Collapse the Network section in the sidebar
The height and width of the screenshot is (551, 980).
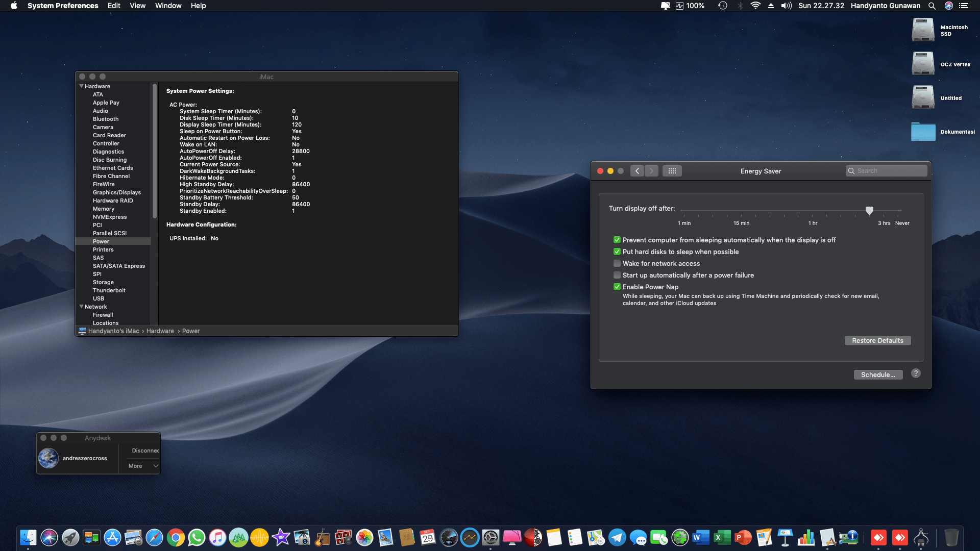pos(82,306)
